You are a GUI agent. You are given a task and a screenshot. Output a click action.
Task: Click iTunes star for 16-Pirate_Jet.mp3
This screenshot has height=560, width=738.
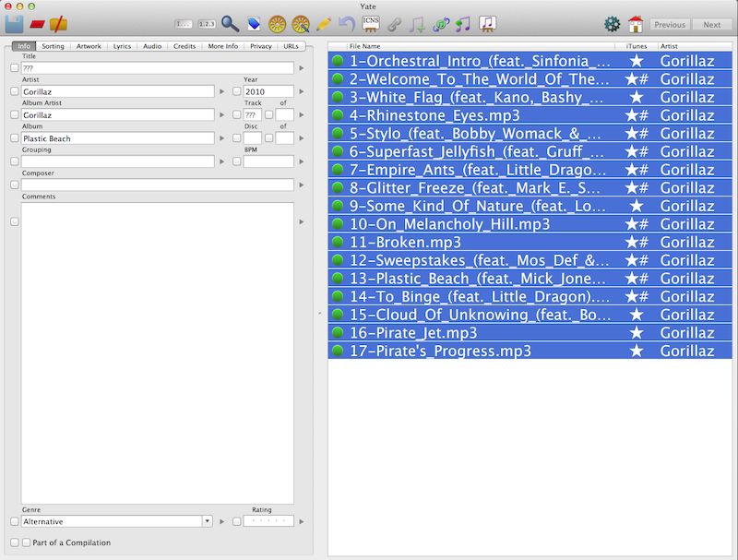(x=637, y=333)
